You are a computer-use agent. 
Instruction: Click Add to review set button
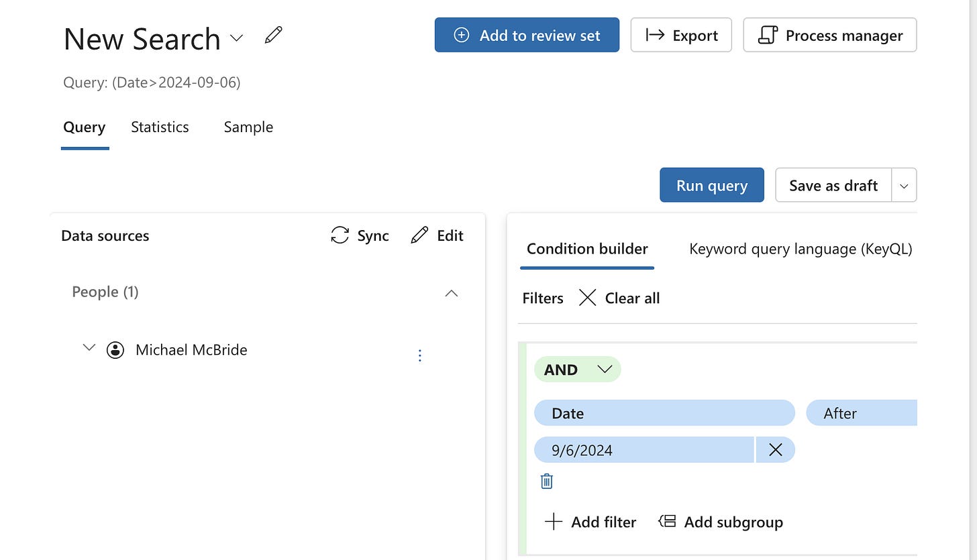coord(527,36)
